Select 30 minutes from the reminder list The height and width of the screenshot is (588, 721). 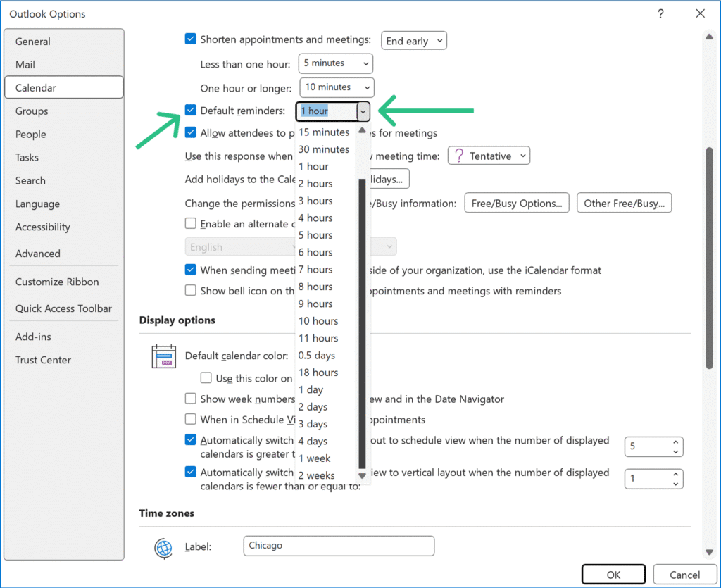324,149
